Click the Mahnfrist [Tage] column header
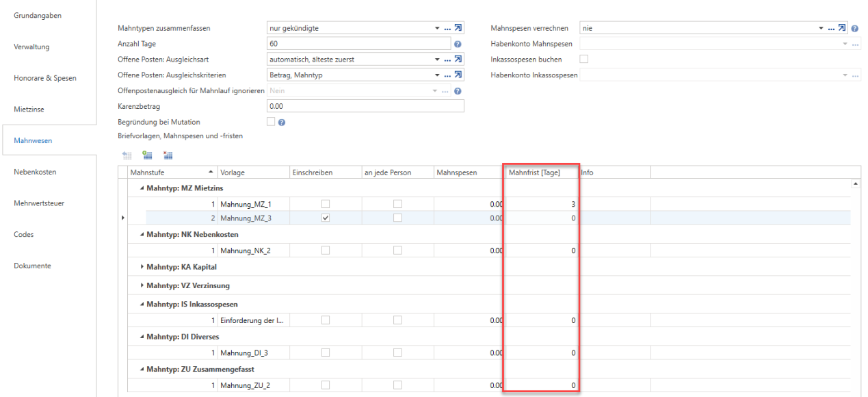 542,172
